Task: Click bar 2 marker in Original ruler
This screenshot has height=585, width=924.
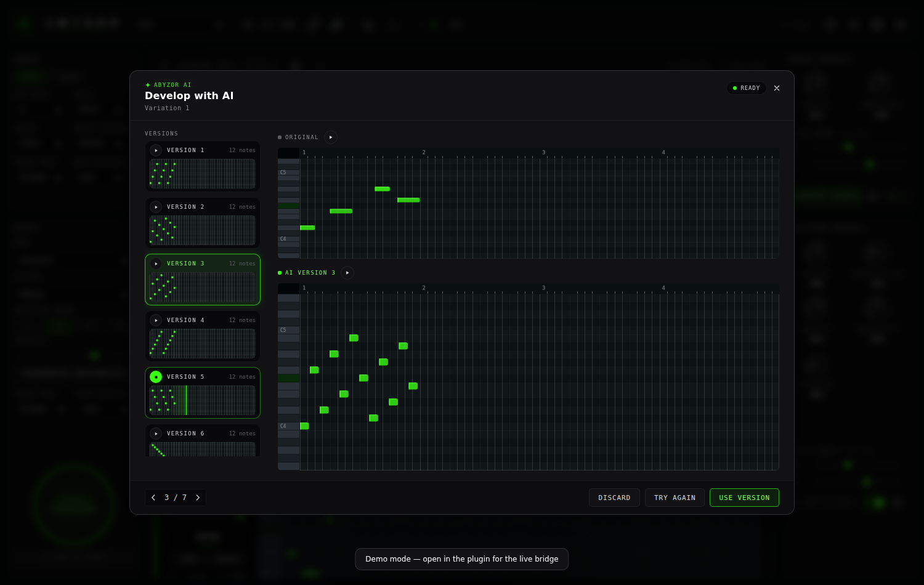Action: [x=424, y=153]
